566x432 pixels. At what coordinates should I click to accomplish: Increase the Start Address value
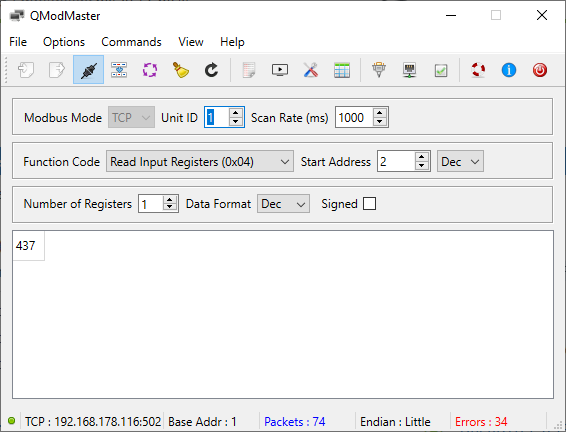point(422,157)
